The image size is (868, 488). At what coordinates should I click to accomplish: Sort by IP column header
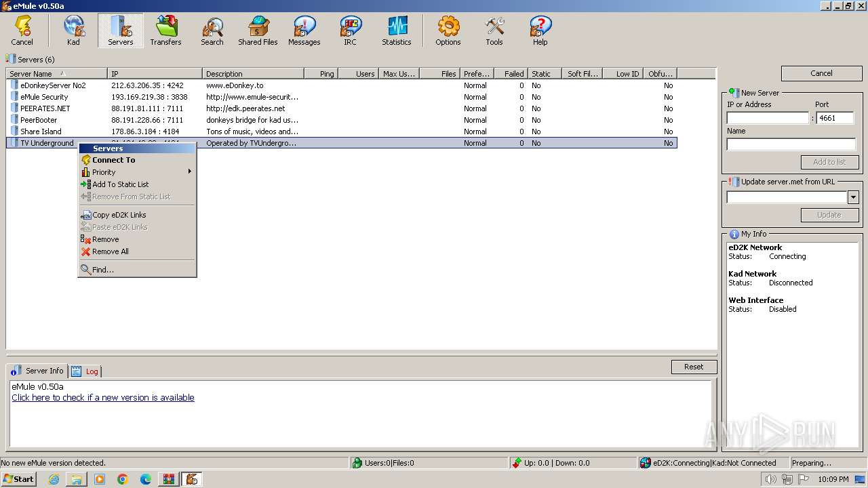pyautogui.click(x=155, y=74)
